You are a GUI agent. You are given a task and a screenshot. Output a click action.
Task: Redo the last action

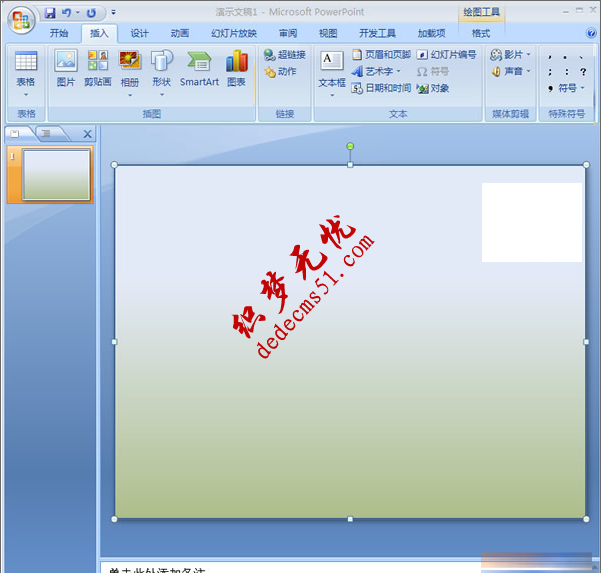point(91,13)
